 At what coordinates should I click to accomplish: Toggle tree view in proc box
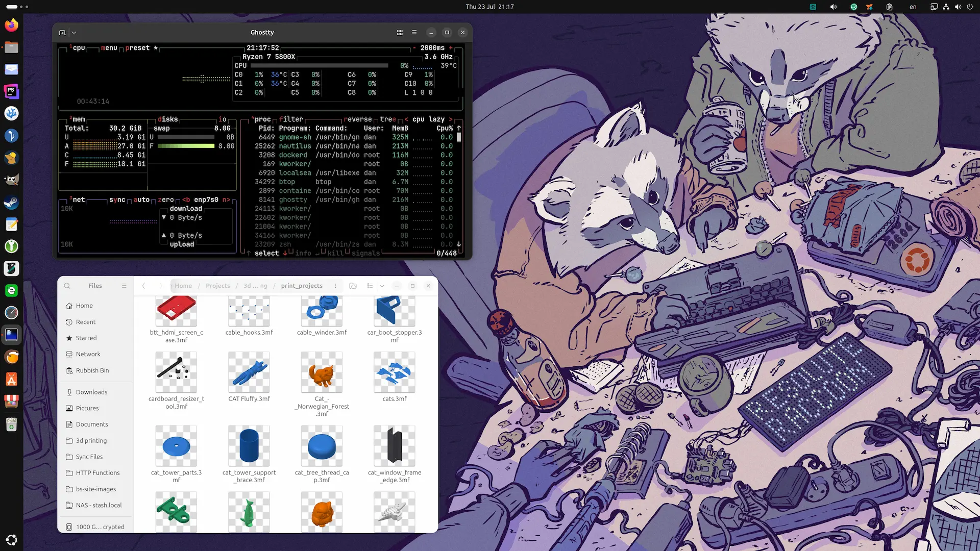click(x=388, y=119)
